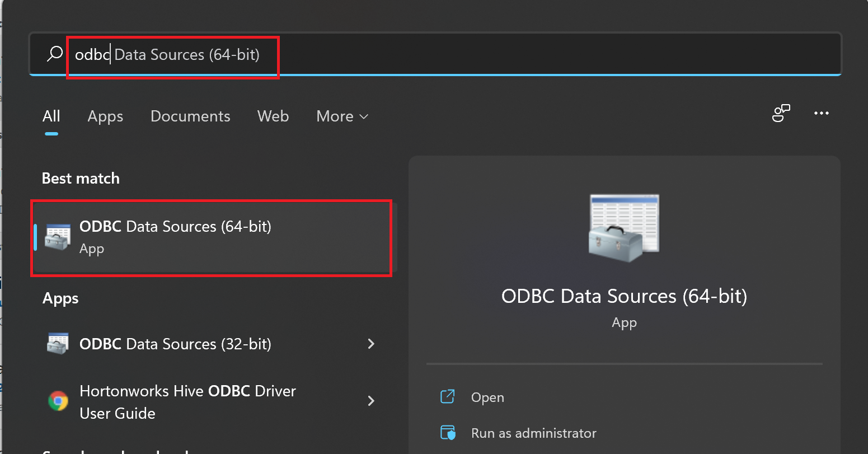Click the search box containing 'odbc'

coord(435,54)
